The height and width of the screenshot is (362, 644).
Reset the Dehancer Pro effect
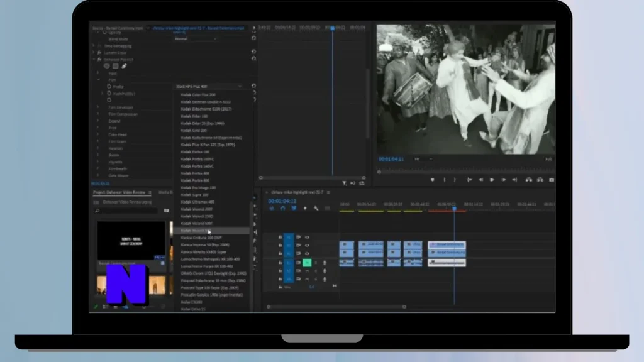tap(253, 58)
